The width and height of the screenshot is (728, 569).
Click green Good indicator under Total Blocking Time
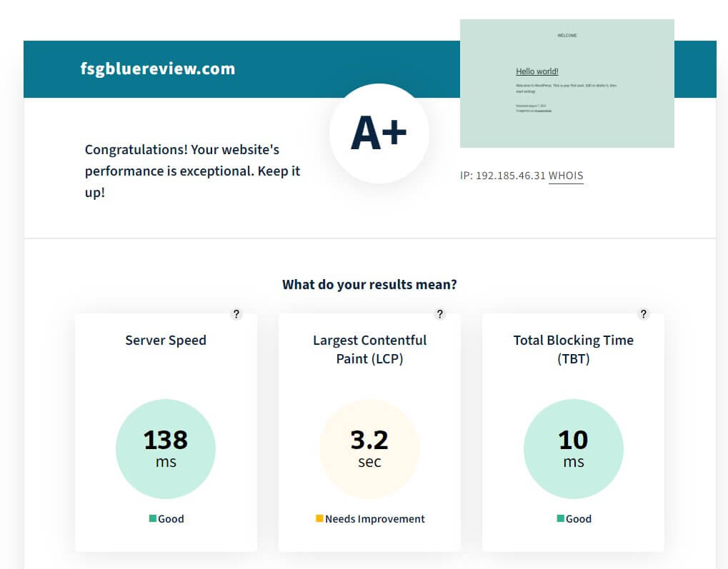[561, 519]
